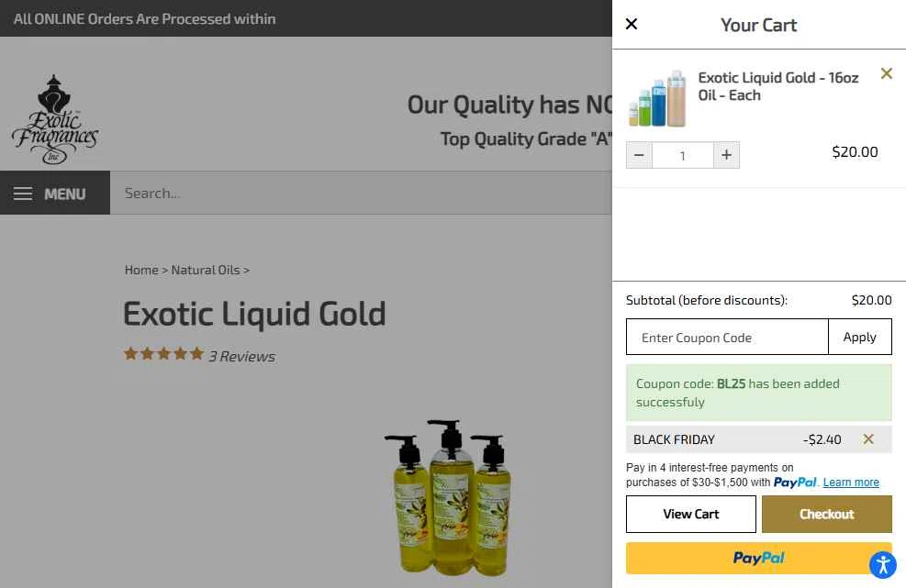
Task: Remove the BLACK FRIDAY discount
Action: point(867,439)
